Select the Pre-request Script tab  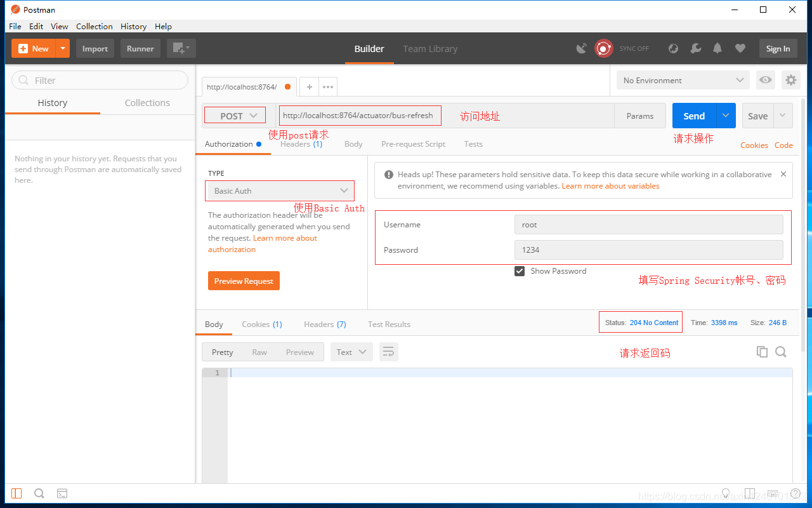[413, 144]
